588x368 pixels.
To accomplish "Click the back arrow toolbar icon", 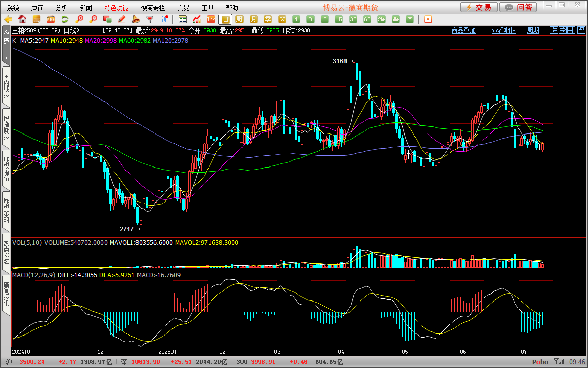I will (x=8, y=19).
